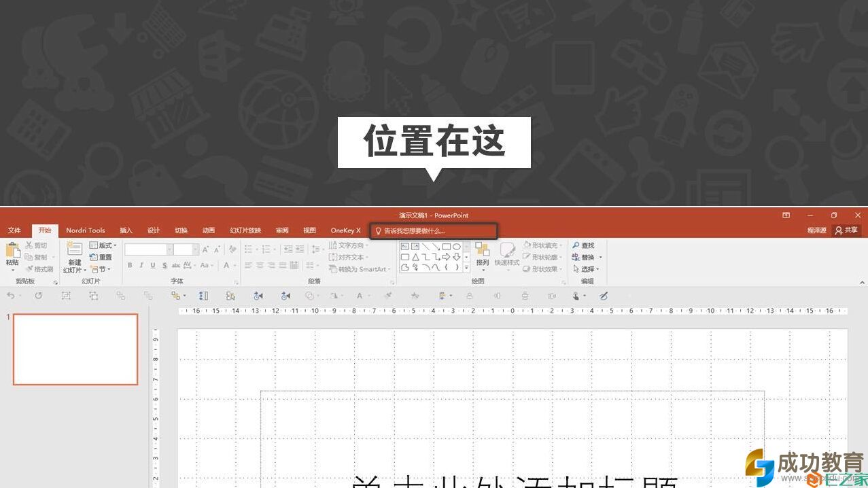Open the Layout (版式) dropdown

click(103, 245)
